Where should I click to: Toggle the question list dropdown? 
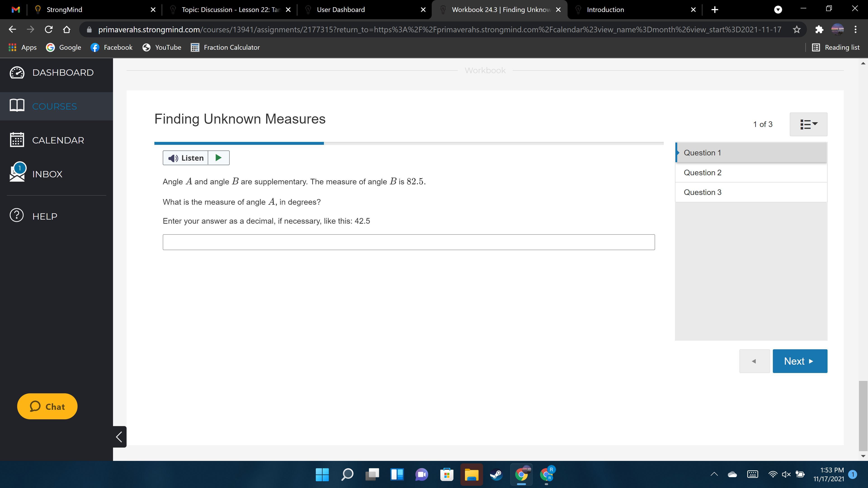[x=808, y=124]
